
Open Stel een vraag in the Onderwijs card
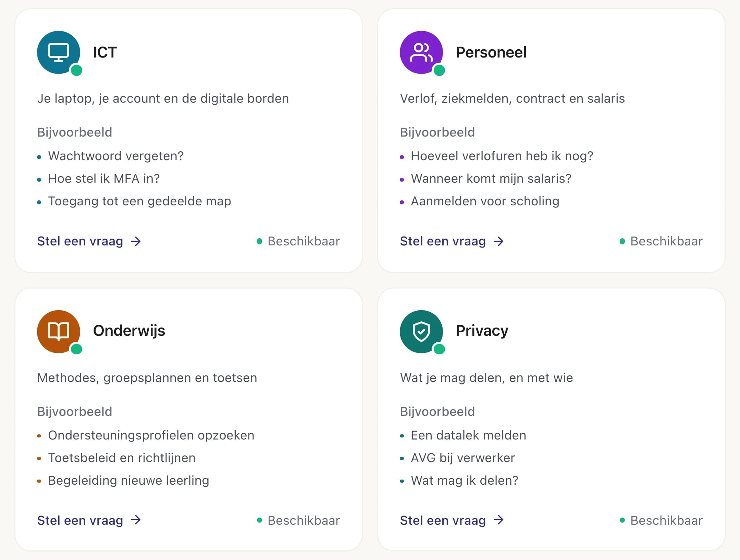pyautogui.click(x=89, y=520)
